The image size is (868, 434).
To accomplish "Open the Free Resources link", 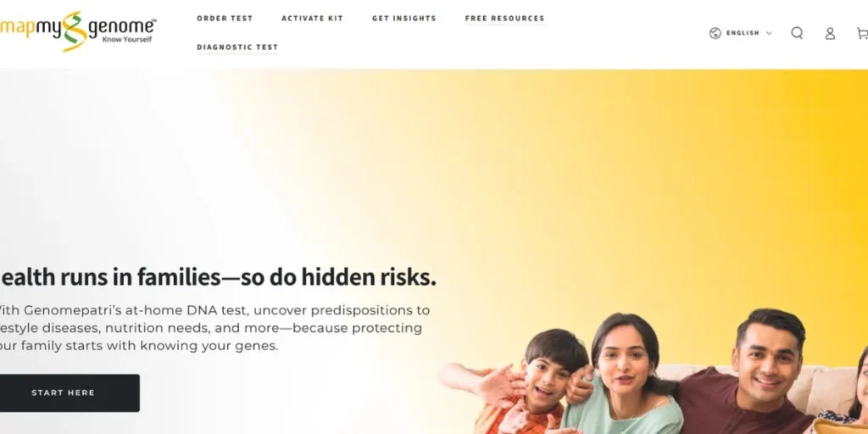I will coord(505,19).
